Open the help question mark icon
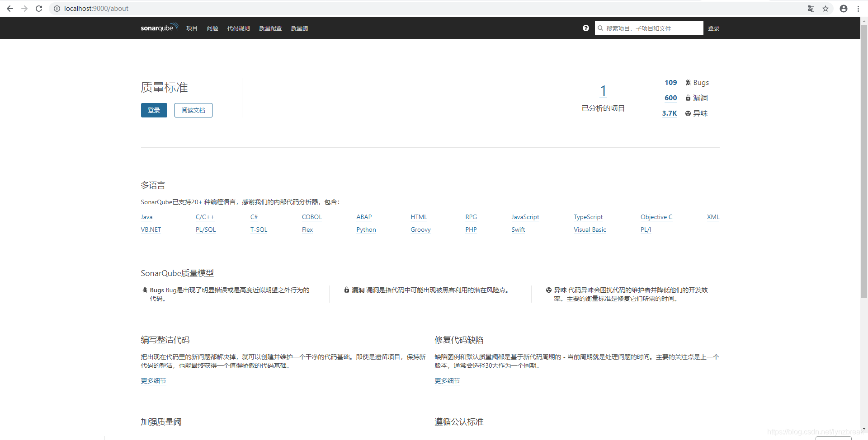 pos(585,28)
